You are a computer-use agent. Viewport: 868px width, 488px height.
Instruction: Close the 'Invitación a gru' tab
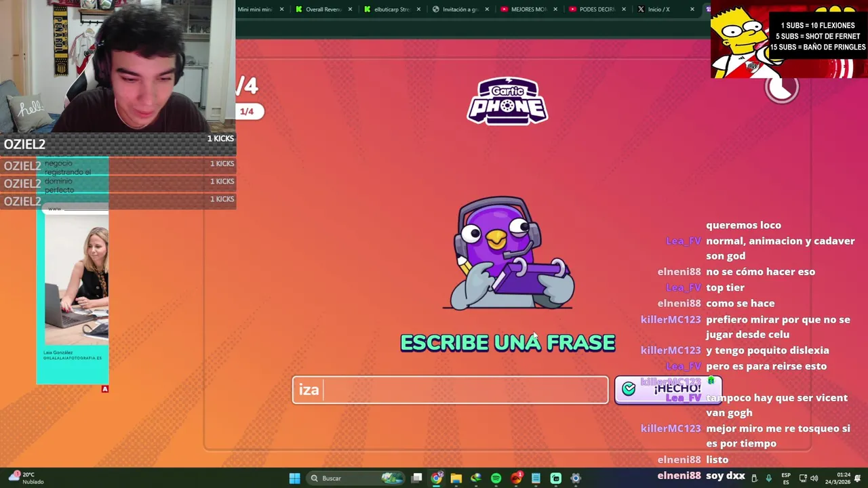click(487, 9)
